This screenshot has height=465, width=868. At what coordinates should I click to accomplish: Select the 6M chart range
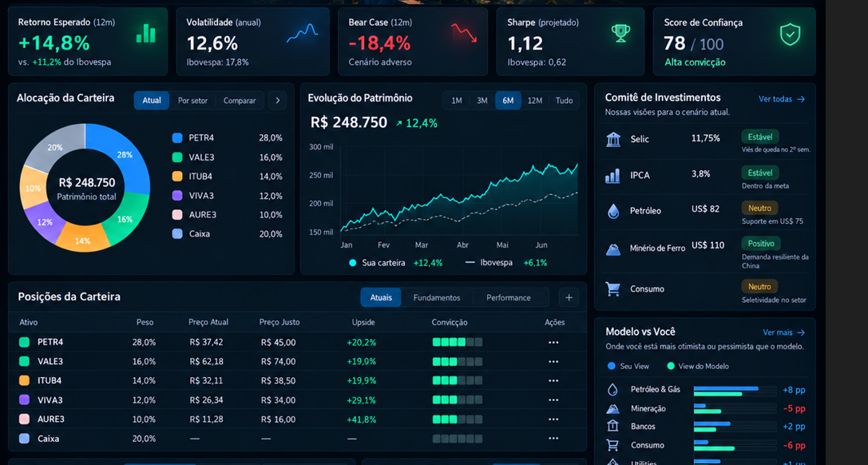point(508,101)
